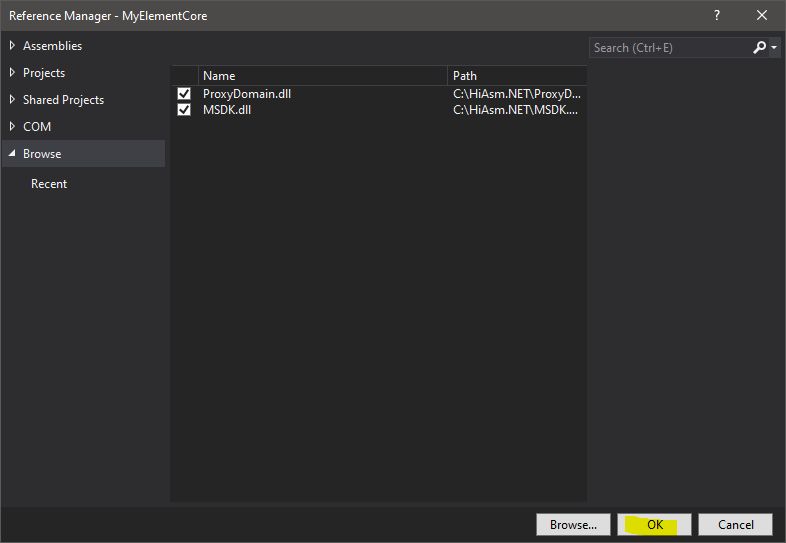This screenshot has width=786, height=543.
Task: Select the ProxyDomain.dll row name
Action: click(x=247, y=94)
